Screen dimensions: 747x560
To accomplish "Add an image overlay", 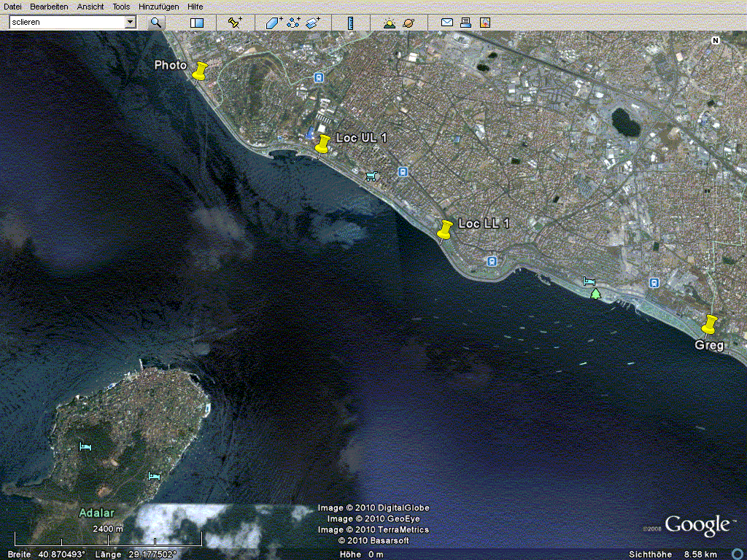I will coord(313,23).
